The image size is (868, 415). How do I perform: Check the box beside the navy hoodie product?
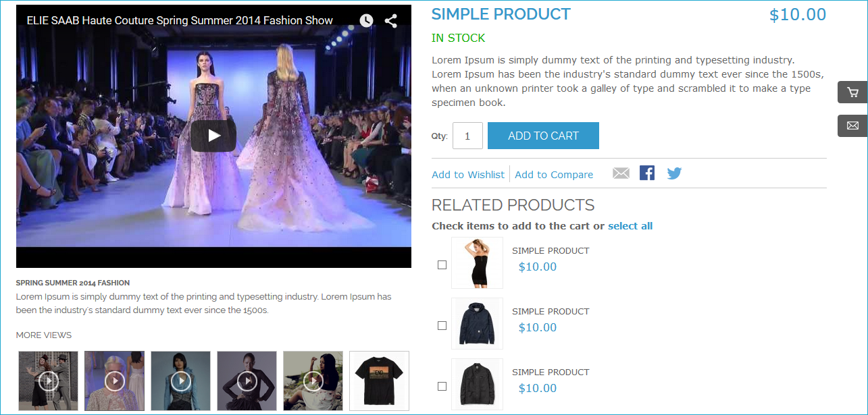pyautogui.click(x=442, y=325)
